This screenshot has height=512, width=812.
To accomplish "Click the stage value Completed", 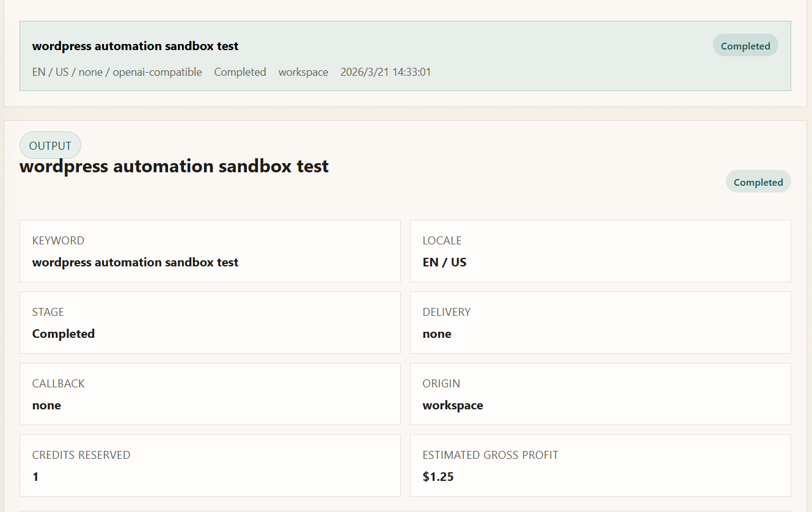I will (64, 334).
